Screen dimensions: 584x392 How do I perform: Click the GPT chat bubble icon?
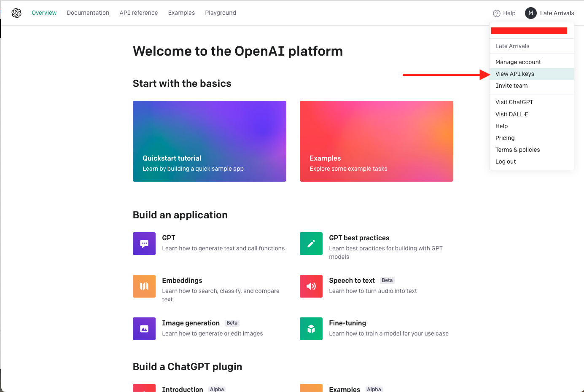tap(144, 244)
